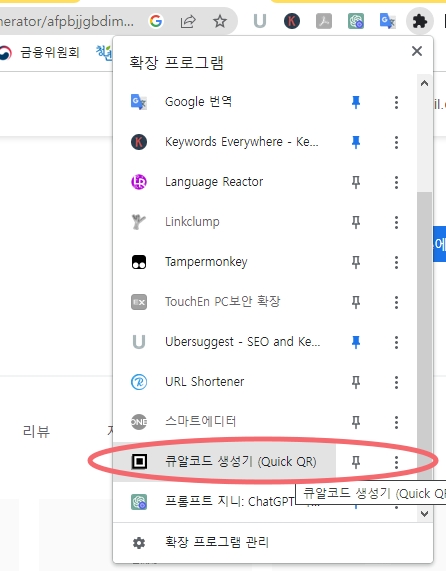446x571 pixels.
Task: Click the Tampermonkey extension icon
Action: 139,262
